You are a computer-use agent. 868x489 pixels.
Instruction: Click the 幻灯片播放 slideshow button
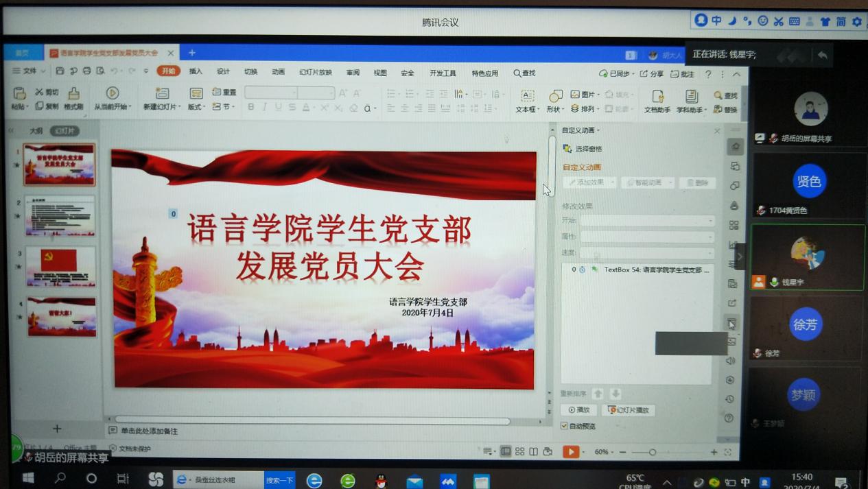coord(629,410)
